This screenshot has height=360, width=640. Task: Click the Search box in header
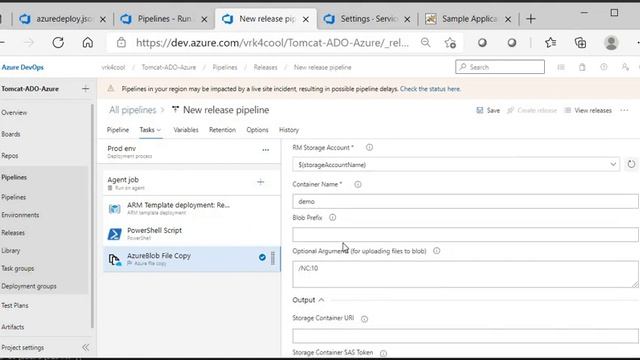pyautogui.click(x=500, y=67)
